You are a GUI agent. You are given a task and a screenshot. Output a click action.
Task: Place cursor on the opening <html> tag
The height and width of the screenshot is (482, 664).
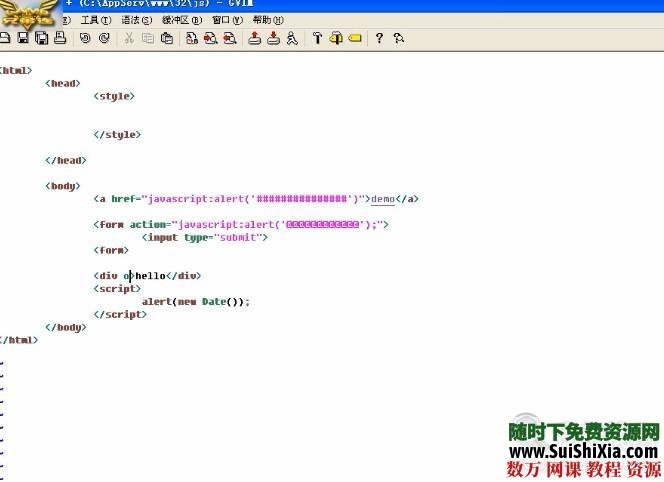tap(16, 70)
